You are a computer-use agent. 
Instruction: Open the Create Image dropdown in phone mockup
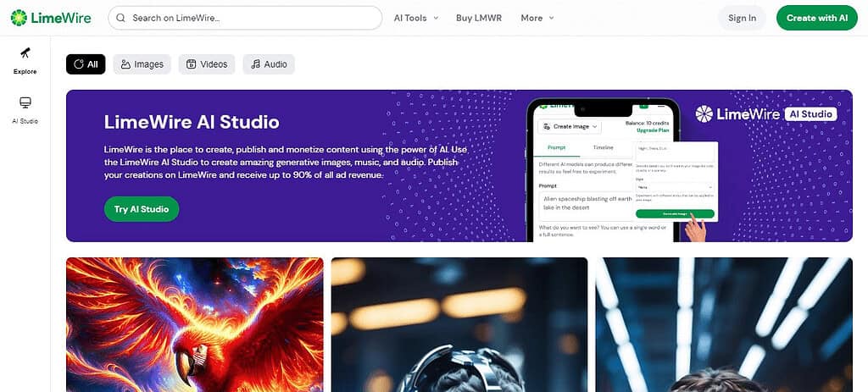570,127
